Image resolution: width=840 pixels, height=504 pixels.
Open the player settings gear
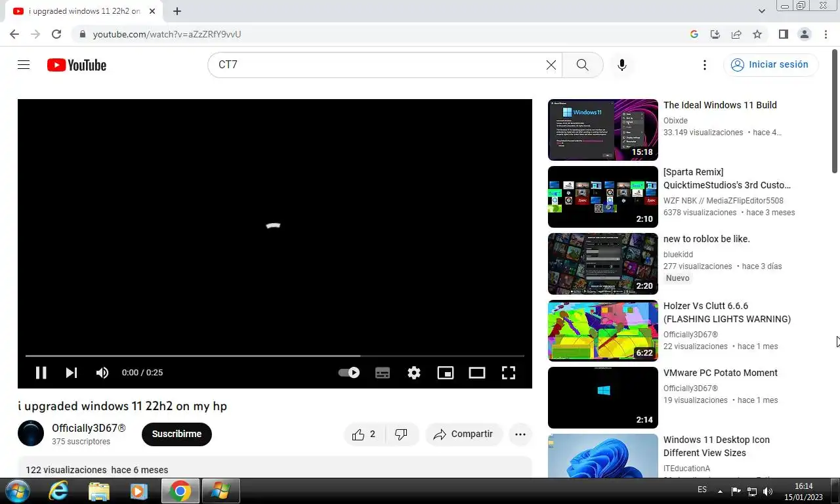[414, 373]
